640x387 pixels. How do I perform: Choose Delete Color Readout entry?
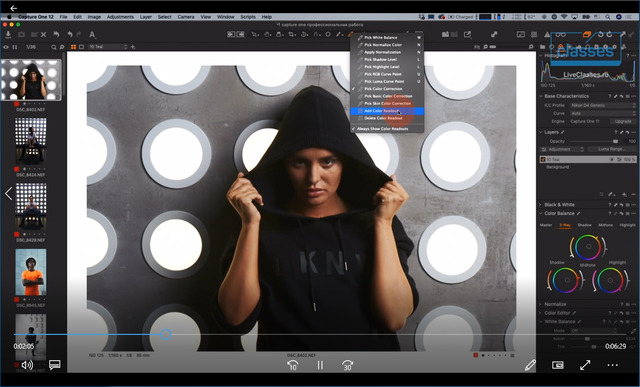[387, 118]
